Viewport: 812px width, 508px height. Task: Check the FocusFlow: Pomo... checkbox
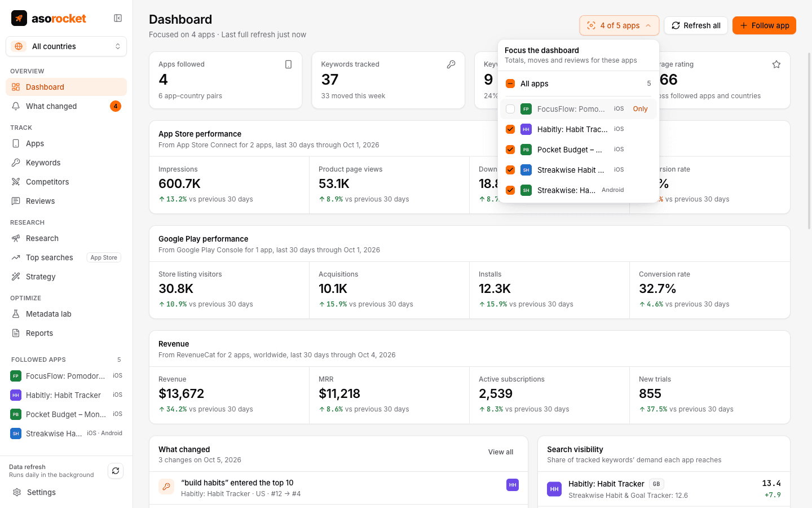tap(510, 109)
